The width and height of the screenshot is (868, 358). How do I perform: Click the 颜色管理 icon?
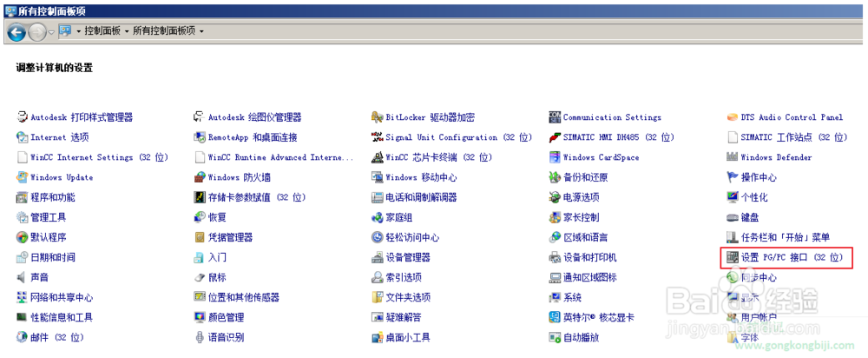pyautogui.click(x=200, y=317)
